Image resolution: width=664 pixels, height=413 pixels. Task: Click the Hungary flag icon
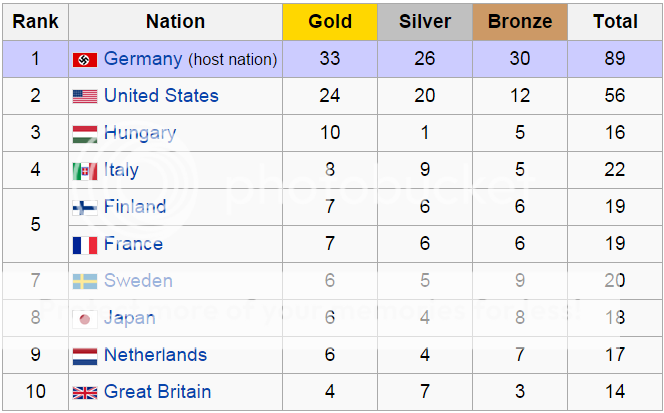point(85,134)
